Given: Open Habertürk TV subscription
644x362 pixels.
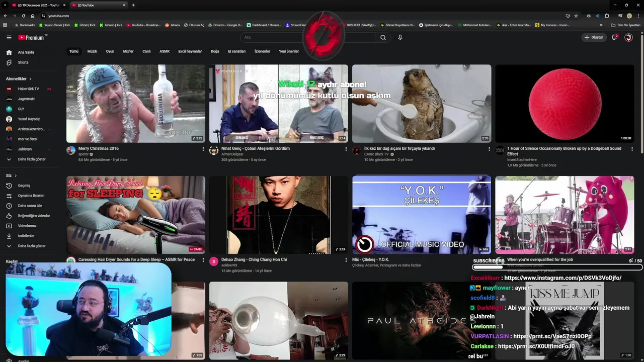Looking at the screenshot, I should (28, 89).
